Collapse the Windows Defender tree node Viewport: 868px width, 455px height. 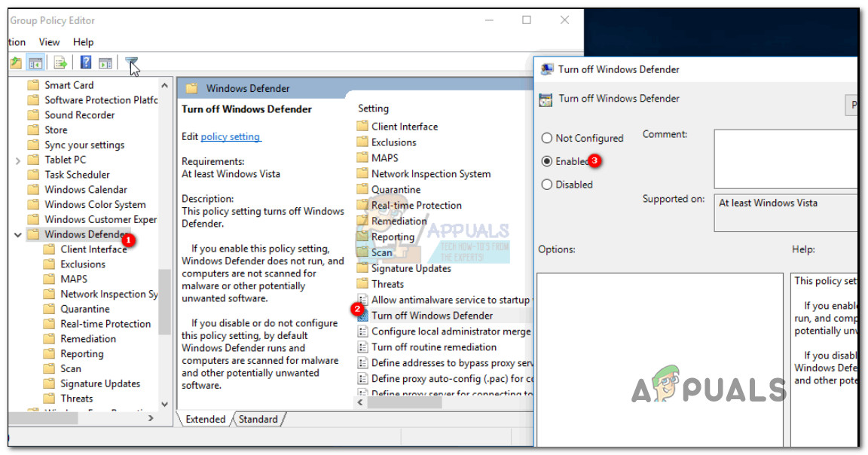click(x=18, y=235)
